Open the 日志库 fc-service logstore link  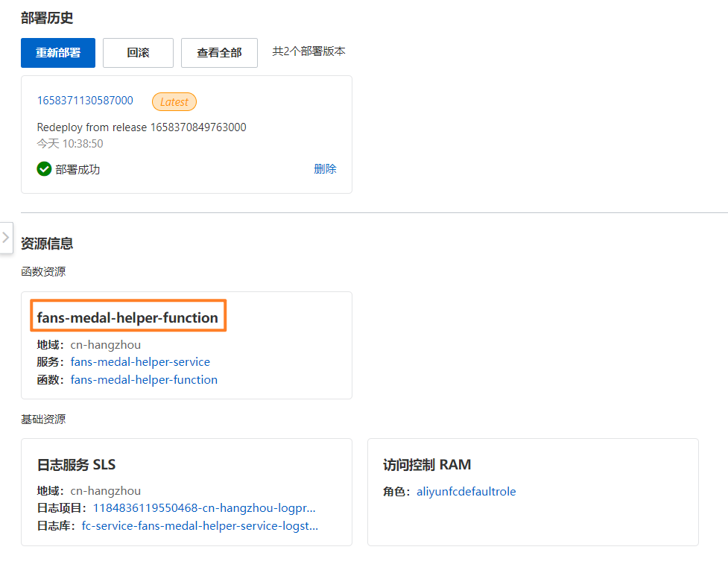[x=200, y=526]
